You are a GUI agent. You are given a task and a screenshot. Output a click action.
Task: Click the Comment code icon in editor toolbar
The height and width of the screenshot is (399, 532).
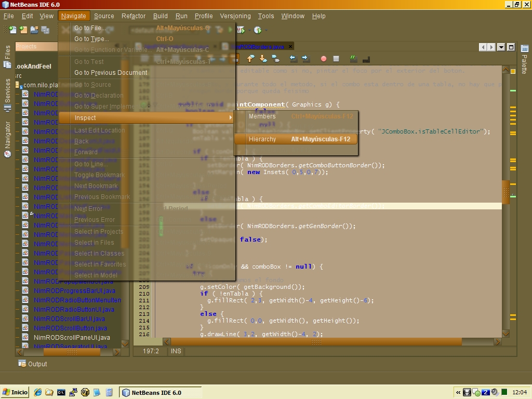pyautogui.click(x=353, y=59)
